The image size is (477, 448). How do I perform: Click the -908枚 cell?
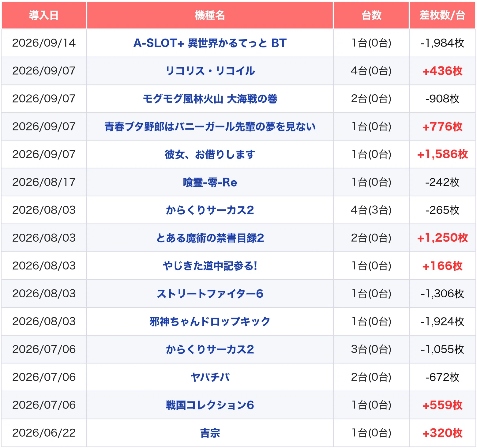pyautogui.click(x=442, y=99)
